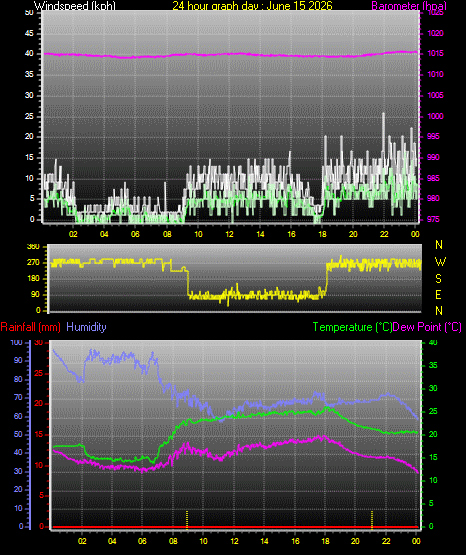Click the 12 hour tick on windspeed graph
Screen dimensions: 466x555
[x=229, y=234]
